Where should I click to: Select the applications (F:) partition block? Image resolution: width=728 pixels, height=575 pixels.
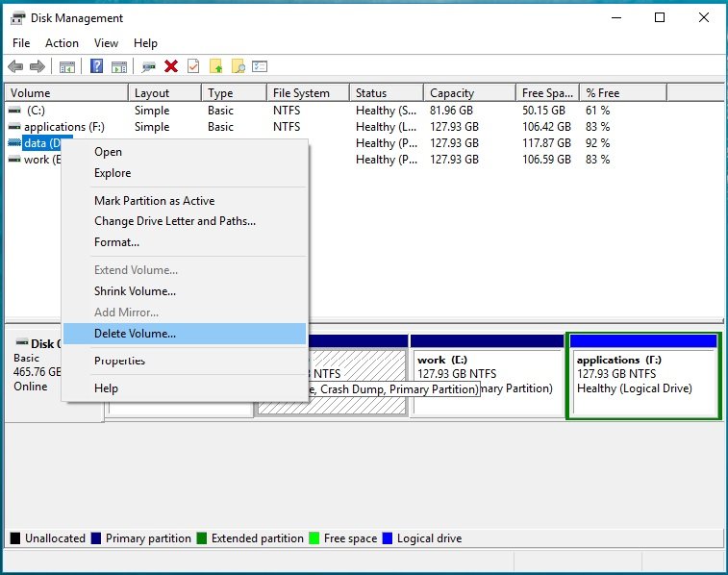point(643,376)
